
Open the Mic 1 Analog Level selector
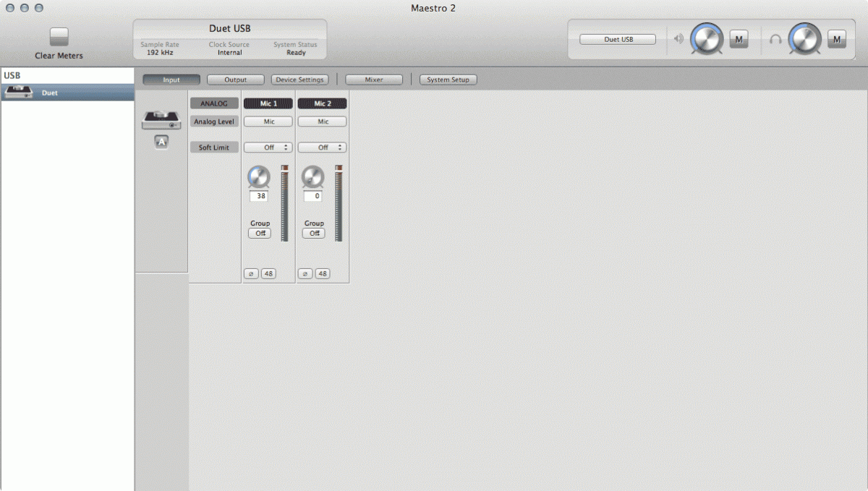coord(268,121)
